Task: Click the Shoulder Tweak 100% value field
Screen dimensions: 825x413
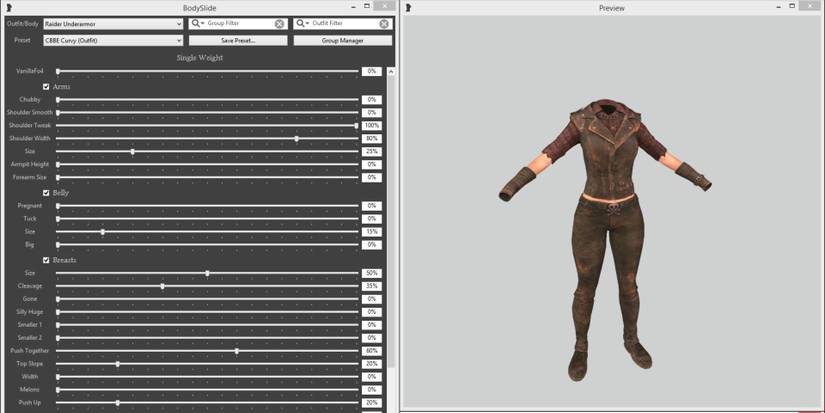Action: click(371, 126)
